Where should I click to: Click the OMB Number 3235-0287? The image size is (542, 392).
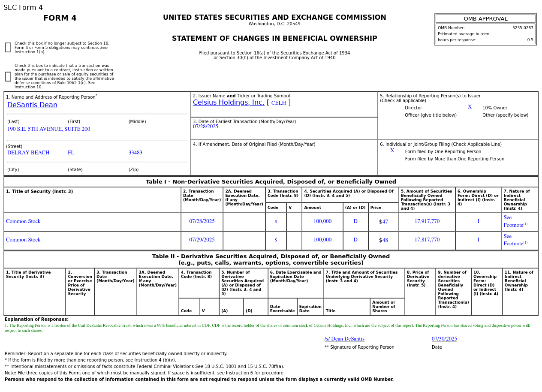pyautogui.click(x=523, y=28)
